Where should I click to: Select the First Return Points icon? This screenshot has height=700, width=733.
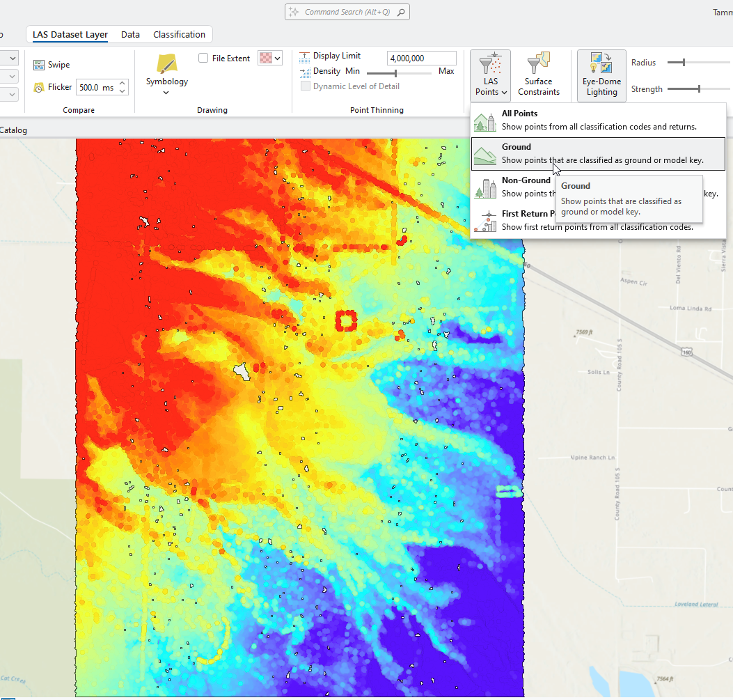pos(484,220)
